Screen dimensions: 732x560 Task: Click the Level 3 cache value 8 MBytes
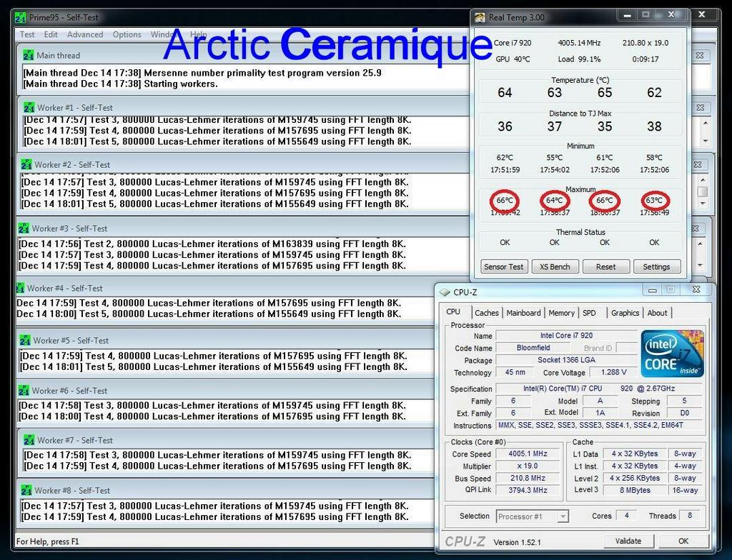pos(635,490)
